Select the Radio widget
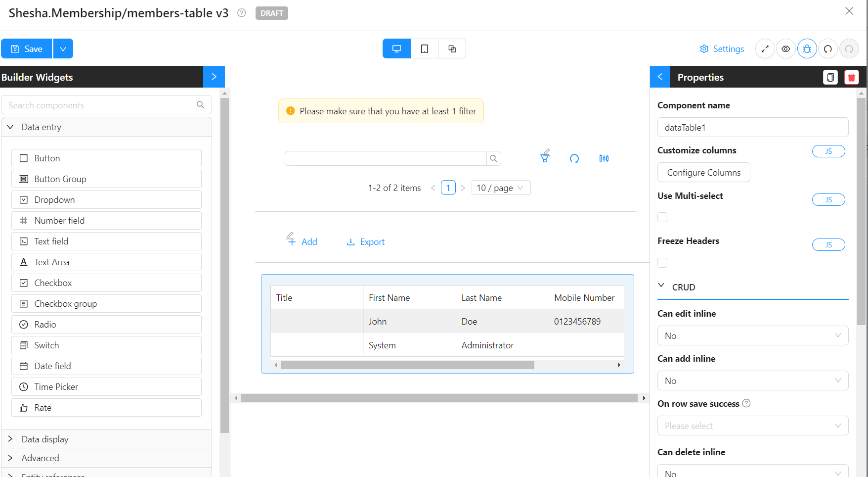This screenshot has width=868, height=477. click(106, 325)
